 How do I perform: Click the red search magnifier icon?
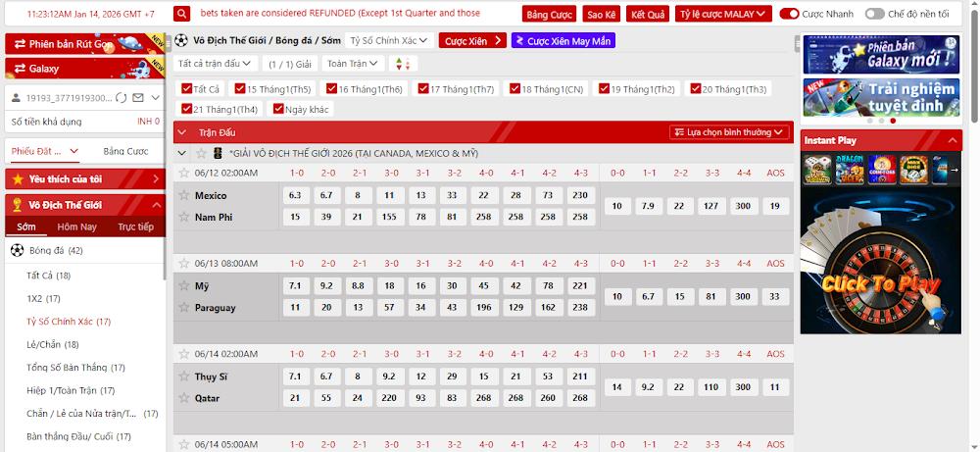(x=181, y=15)
